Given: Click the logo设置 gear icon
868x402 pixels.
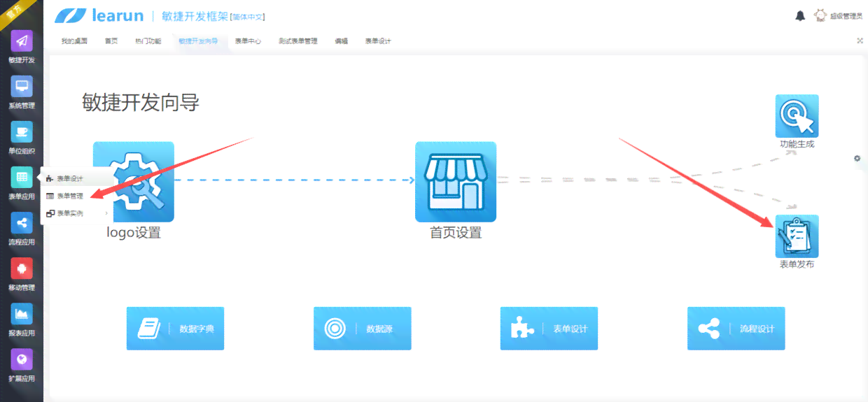Looking at the screenshot, I should coord(134,182).
